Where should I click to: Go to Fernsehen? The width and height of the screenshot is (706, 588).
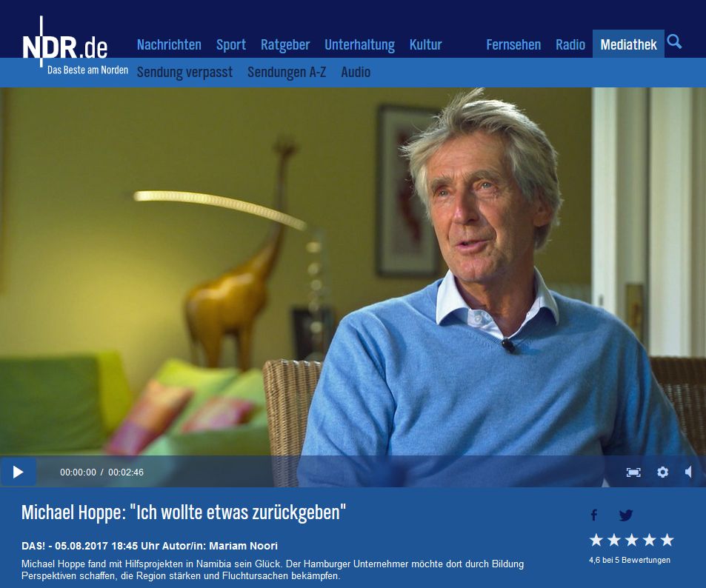pos(513,44)
